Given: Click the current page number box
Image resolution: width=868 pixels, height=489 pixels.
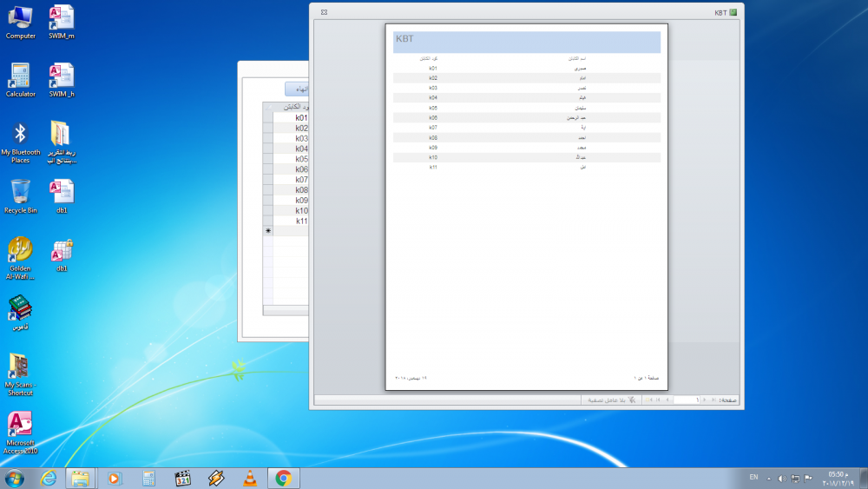Looking at the screenshot, I should (x=687, y=400).
